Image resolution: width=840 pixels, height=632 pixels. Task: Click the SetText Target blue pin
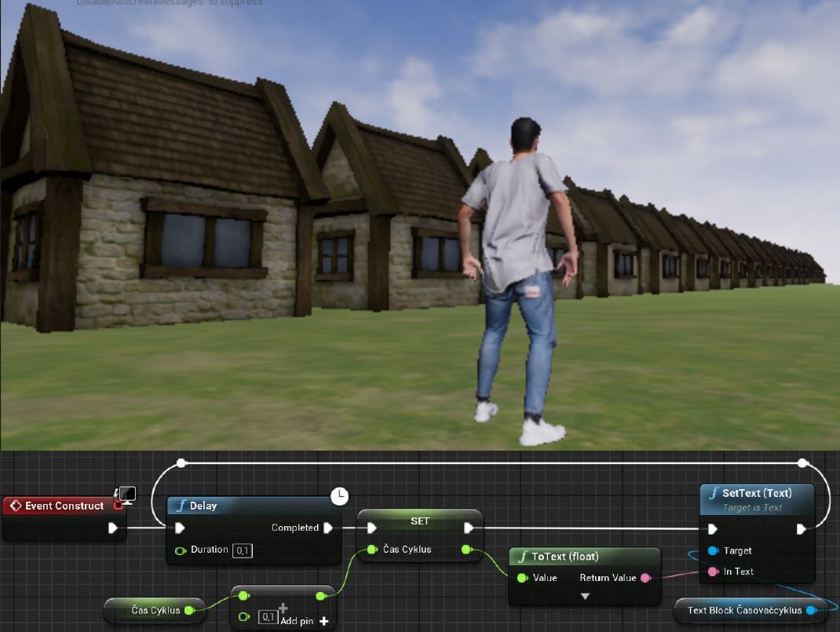tap(713, 551)
